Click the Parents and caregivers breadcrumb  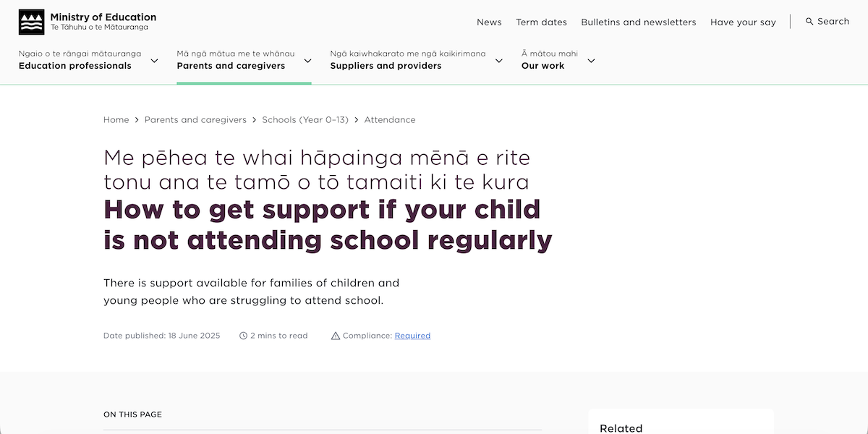pyautogui.click(x=195, y=119)
